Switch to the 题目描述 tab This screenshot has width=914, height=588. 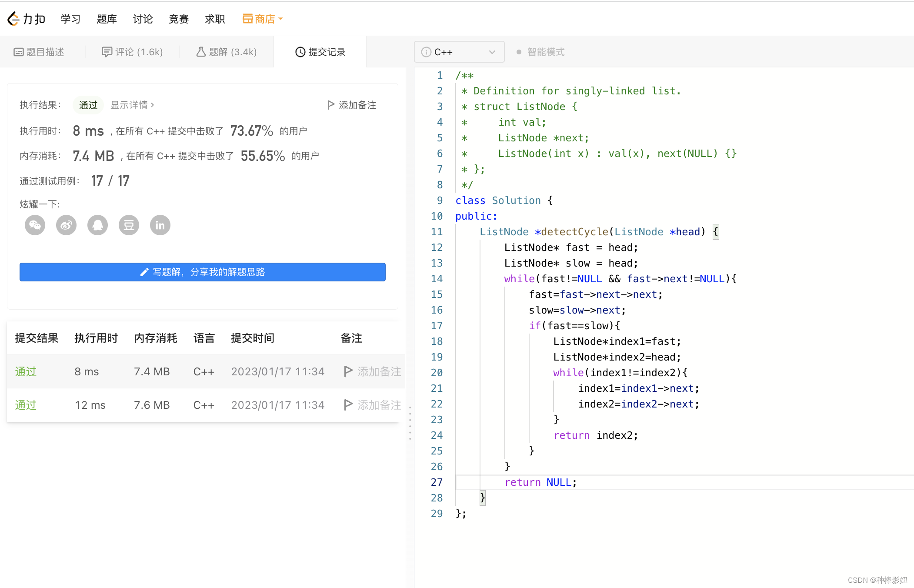tap(39, 52)
